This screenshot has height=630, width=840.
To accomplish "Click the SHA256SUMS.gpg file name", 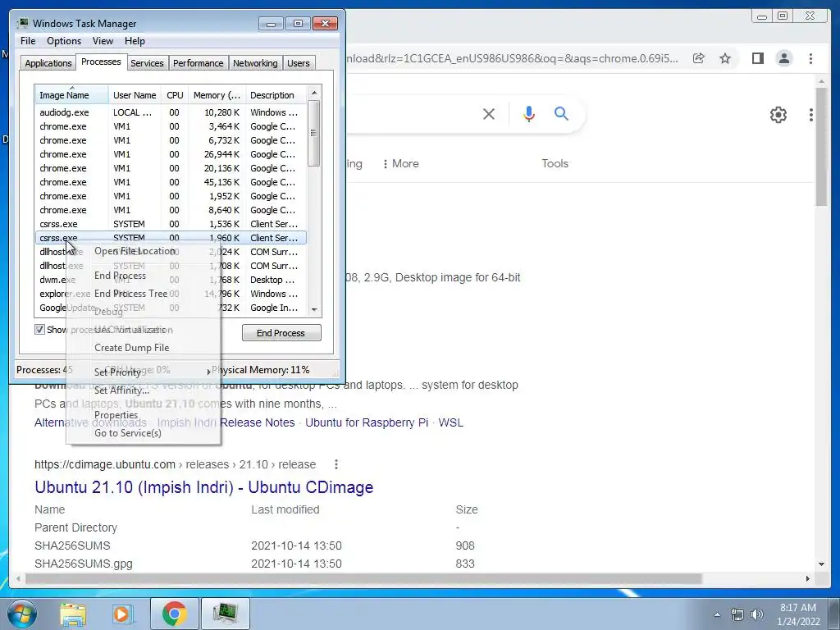I will pyautogui.click(x=84, y=564).
